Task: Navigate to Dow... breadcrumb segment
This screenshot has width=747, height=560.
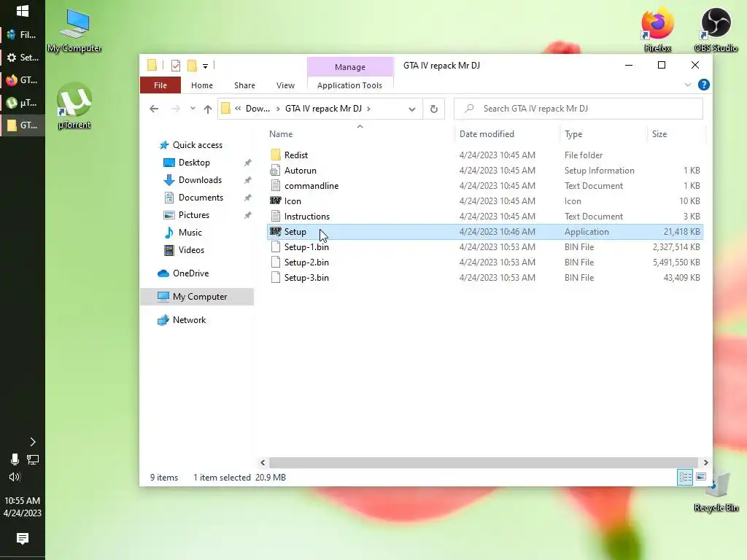Action: tap(258, 109)
